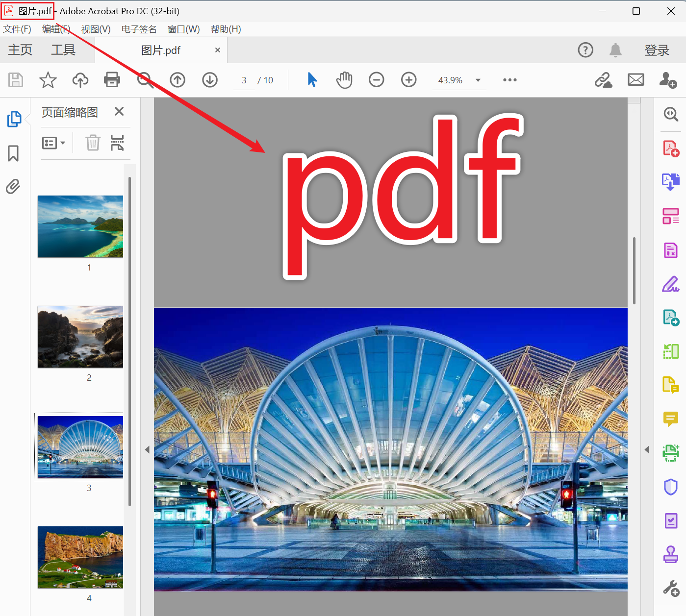The width and height of the screenshot is (686, 616).
Task: Select the Hand tool in the toolbar
Action: click(344, 80)
